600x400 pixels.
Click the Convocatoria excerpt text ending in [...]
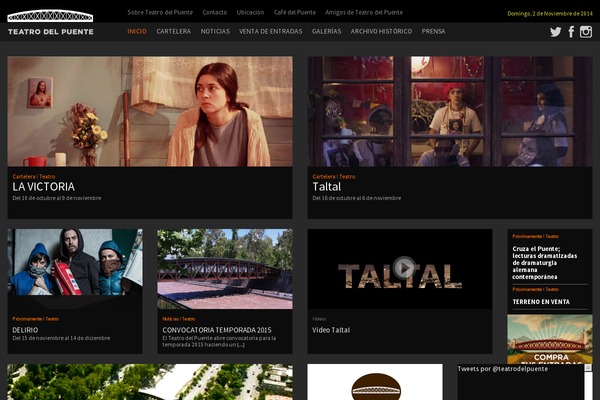219,341
